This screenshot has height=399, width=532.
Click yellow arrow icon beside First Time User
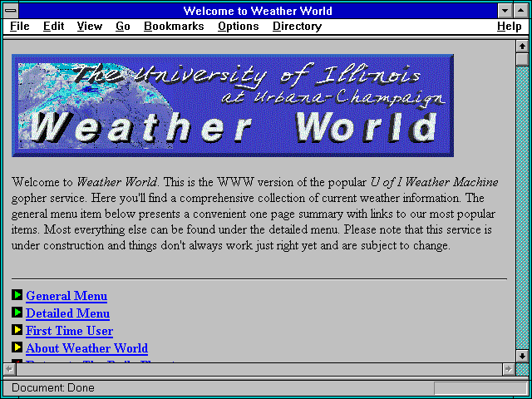[x=17, y=330]
